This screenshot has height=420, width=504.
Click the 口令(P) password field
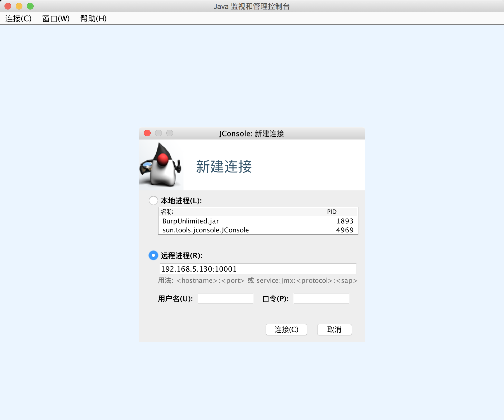click(321, 298)
